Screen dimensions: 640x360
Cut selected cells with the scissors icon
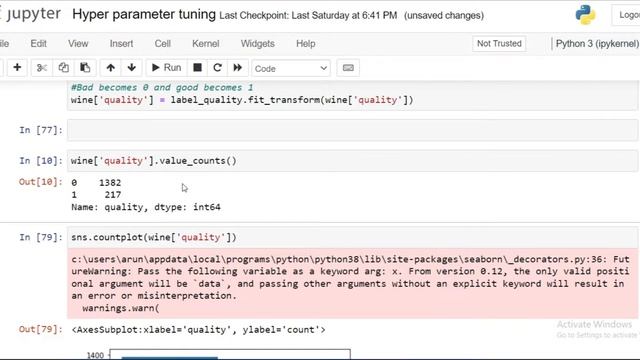click(x=42, y=68)
